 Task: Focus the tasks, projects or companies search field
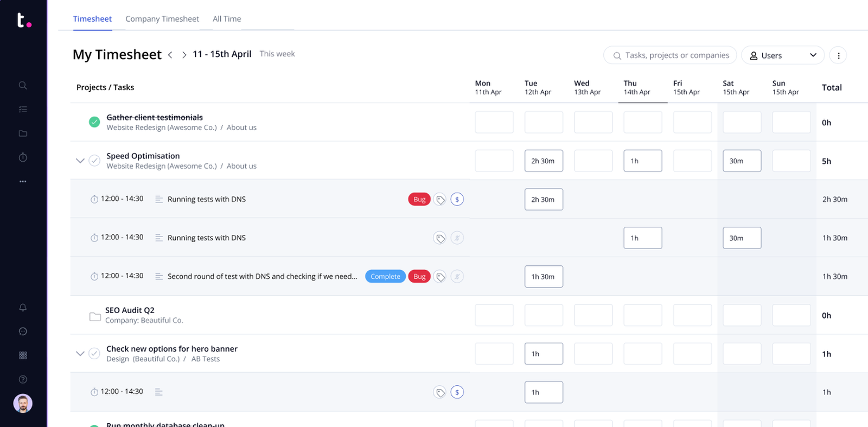click(676, 55)
